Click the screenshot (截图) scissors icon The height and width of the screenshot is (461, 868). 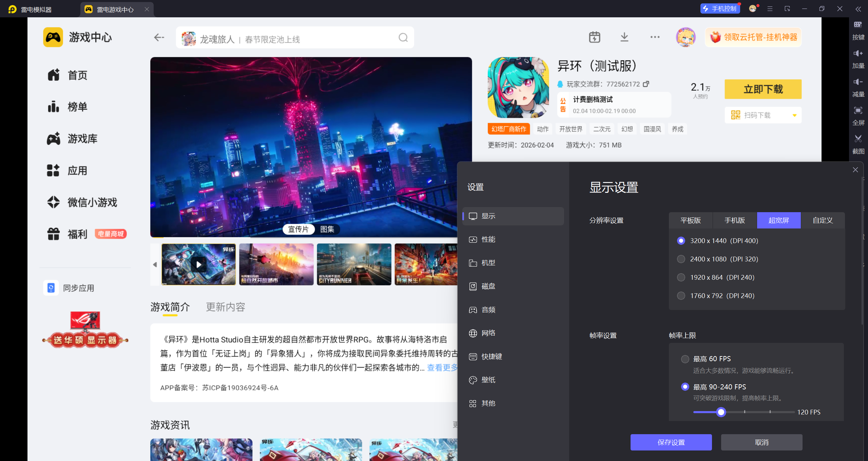click(x=858, y=139)
